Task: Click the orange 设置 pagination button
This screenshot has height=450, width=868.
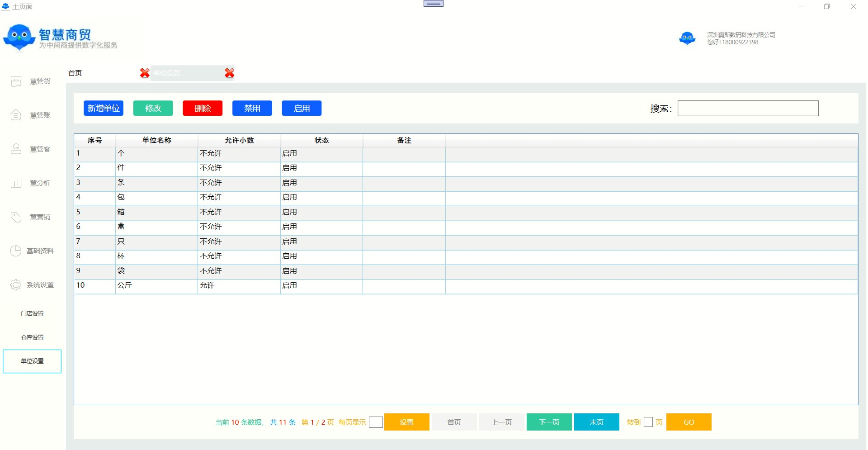Action: tap(406, 422)
